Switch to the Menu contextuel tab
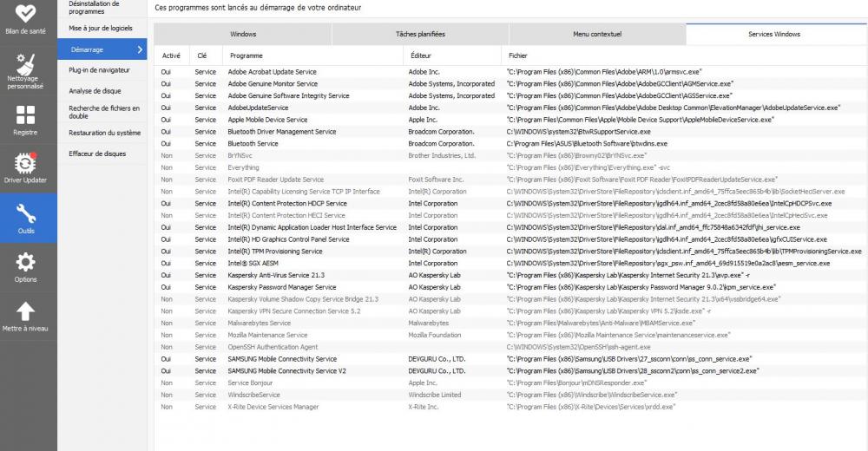Image resolution: width=868 pixels, height=451 pixels. [597, 34]
